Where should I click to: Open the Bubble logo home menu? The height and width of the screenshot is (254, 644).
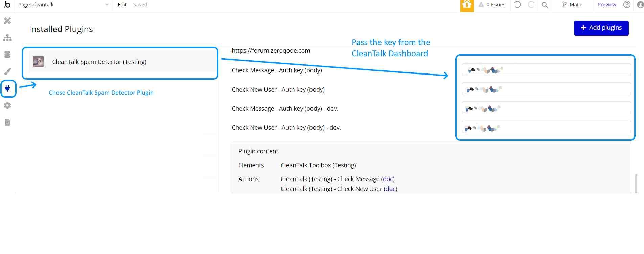coord(7,5)
